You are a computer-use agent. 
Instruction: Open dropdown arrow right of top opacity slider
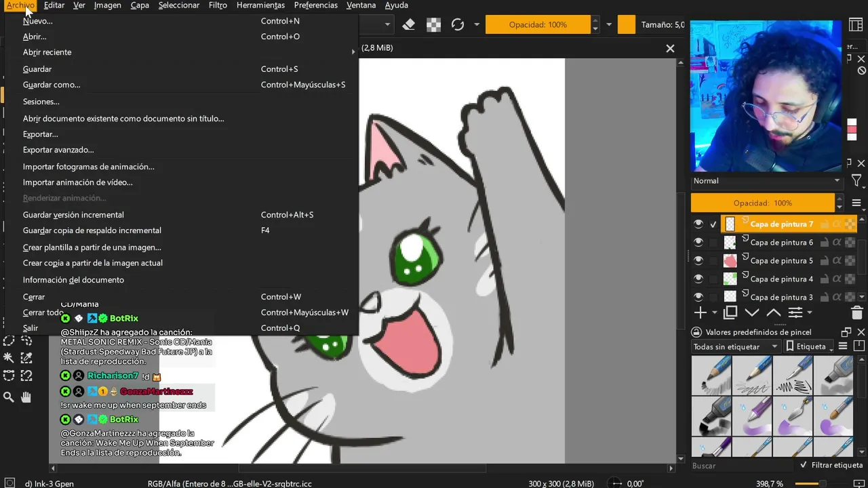(608, 24)
